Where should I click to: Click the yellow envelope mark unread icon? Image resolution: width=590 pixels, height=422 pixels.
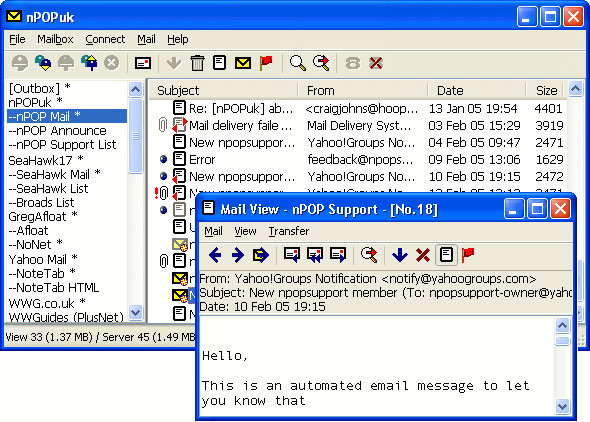point(243,63)
